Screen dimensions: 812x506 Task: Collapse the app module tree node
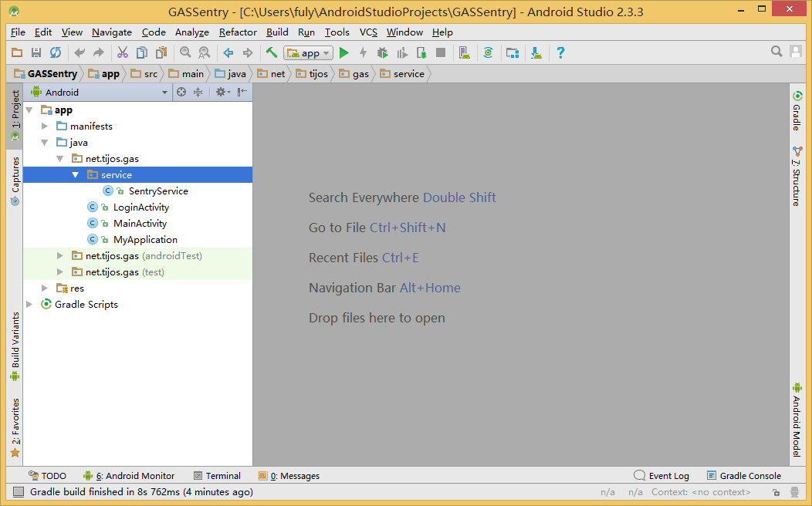click(29, 110)
